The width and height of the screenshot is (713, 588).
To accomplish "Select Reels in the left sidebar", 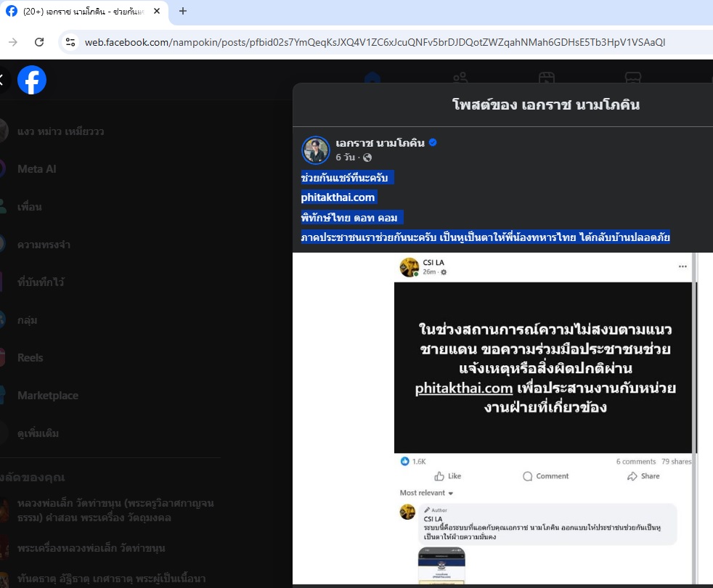I will [30, 358].
